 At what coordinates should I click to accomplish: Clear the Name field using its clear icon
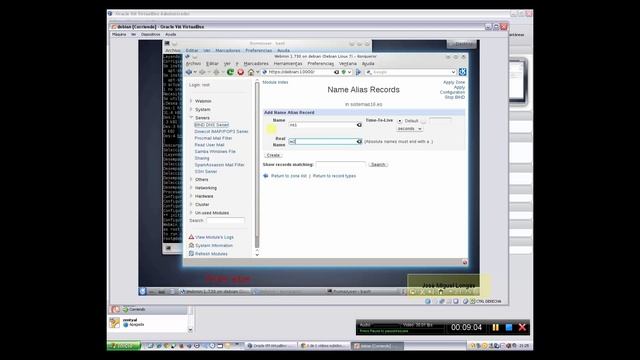pos(359,125)
